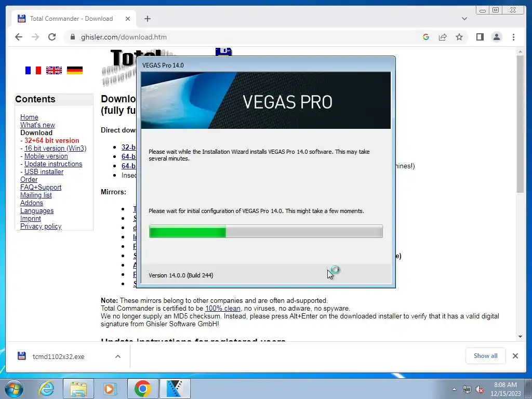Viewport: 532px width, 399px height.
Task: Open the Chrome profile avatar menu
Action: [497, 37]
